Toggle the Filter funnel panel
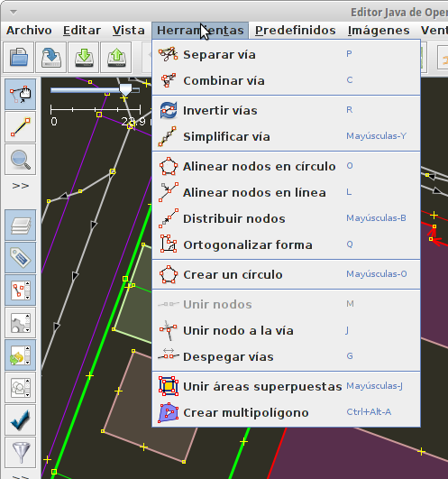Screen dimensions: 448x479 click(20, 453)
